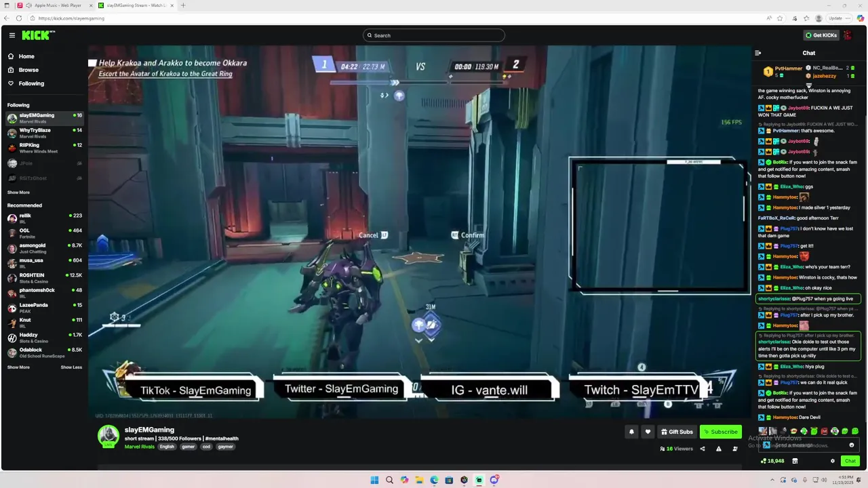Insert the red angry emote from quick emotes
Screen dimensions: 868x488
click(825, 431)
